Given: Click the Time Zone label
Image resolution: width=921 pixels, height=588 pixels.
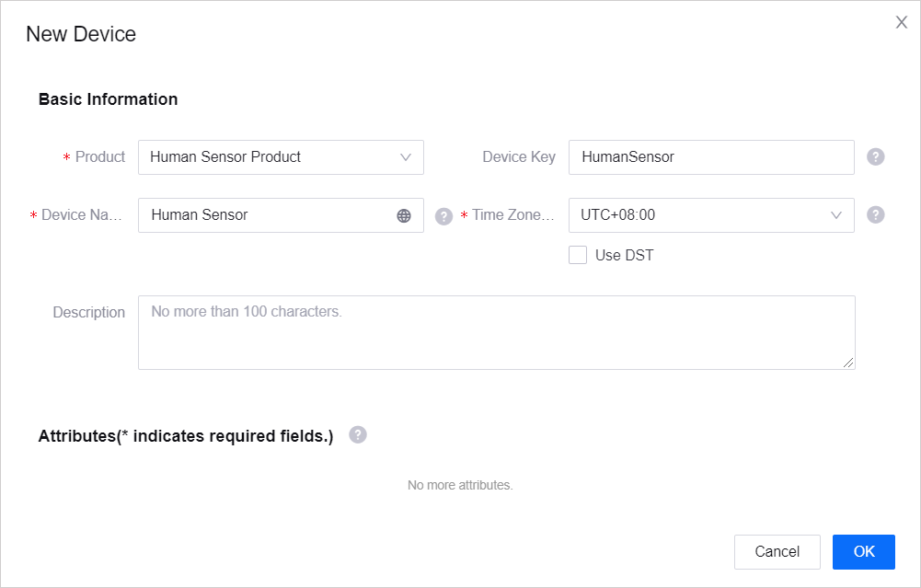Looking at the screenshot, I should pyautogui.click(x=512, y=215).
